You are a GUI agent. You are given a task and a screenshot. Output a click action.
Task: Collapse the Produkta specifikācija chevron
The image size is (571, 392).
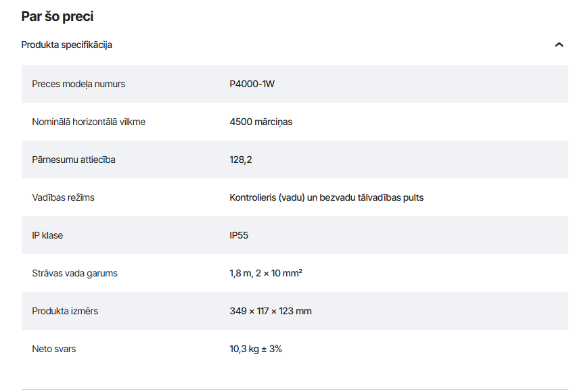tap(559, 45)
